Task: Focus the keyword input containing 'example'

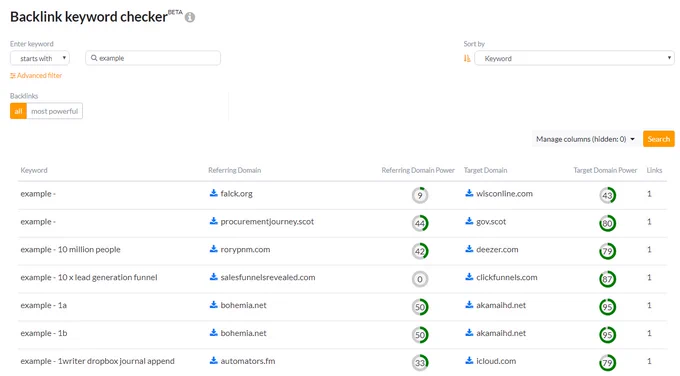Action: tap(153, 58)
